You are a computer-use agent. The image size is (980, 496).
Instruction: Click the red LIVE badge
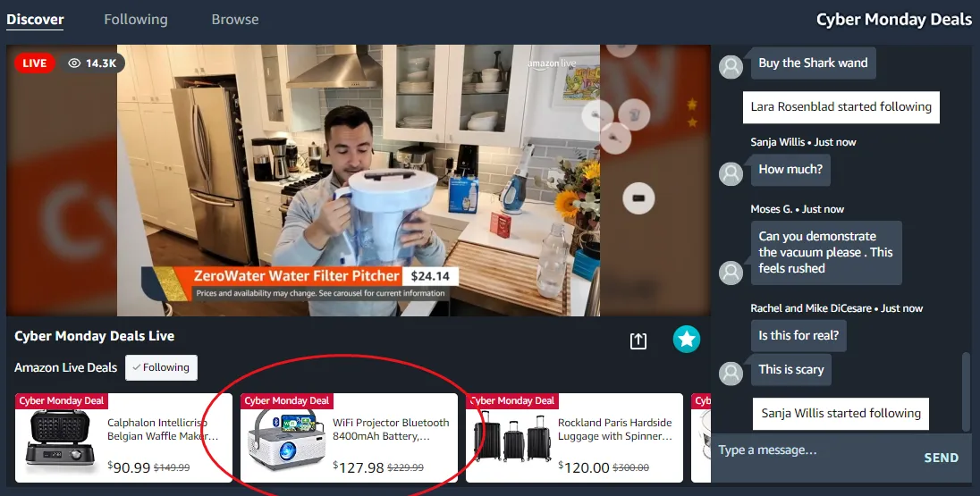tap(34, 63)
